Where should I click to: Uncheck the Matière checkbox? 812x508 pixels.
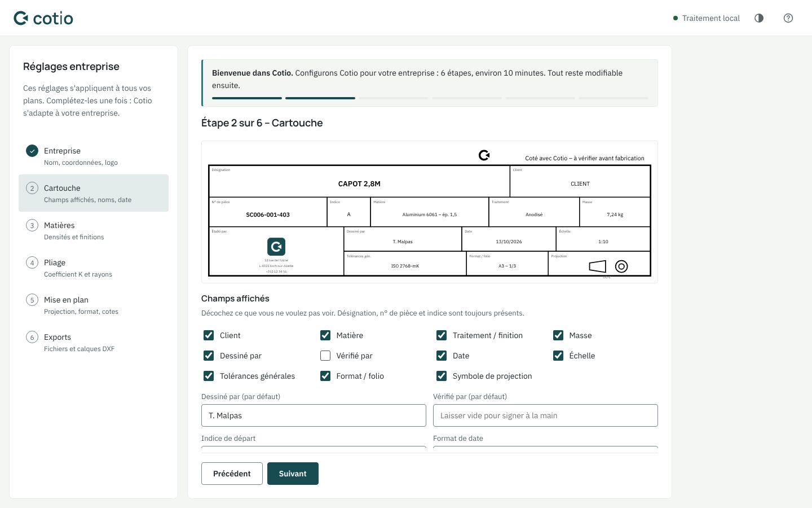[x=325, y=335]
